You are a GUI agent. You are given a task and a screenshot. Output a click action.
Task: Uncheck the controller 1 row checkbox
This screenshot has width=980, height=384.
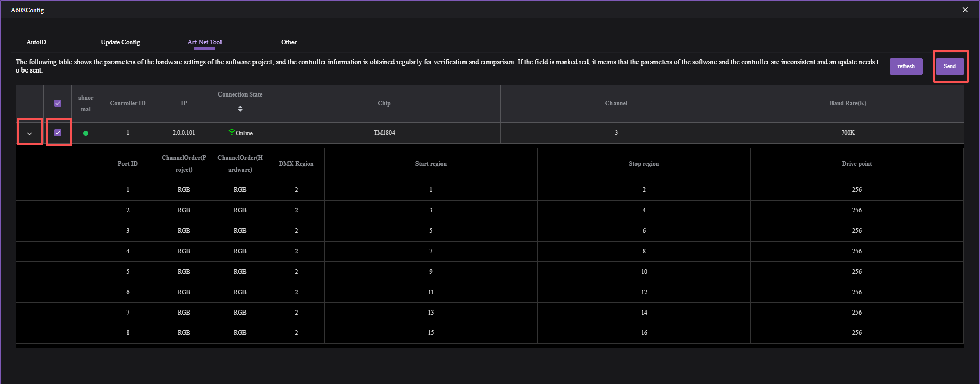point(58,133)
